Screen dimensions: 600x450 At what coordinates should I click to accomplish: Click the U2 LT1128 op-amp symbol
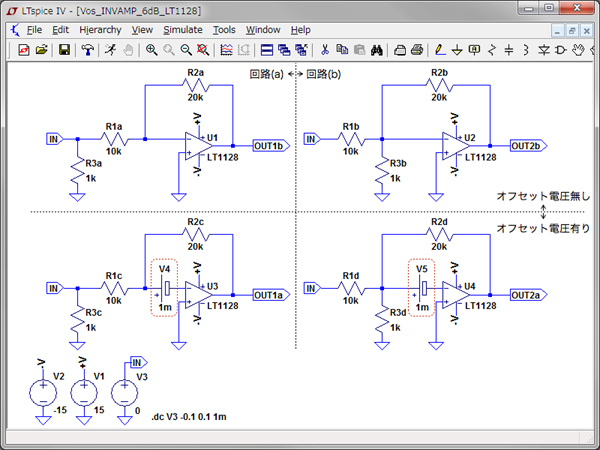pyautogui.click(x=449, y=146)
